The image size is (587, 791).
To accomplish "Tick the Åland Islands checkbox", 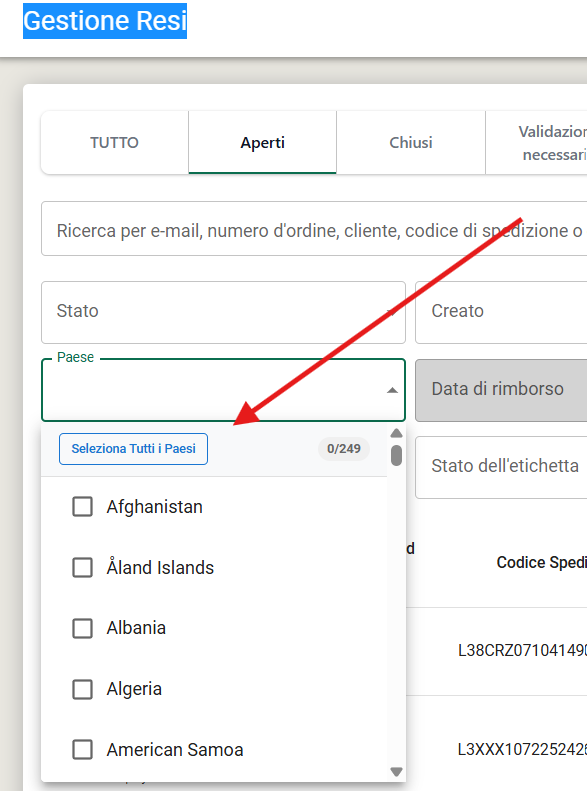I will 82,568.
